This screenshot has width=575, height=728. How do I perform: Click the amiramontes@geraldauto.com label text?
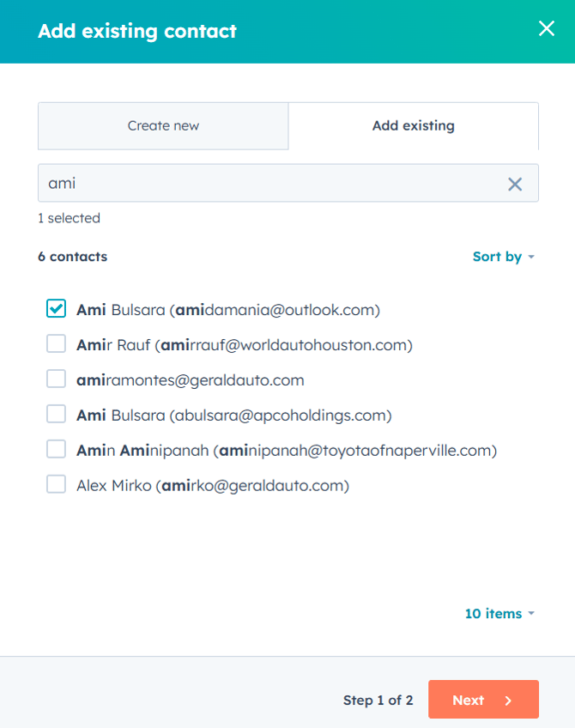pos(191,380)
